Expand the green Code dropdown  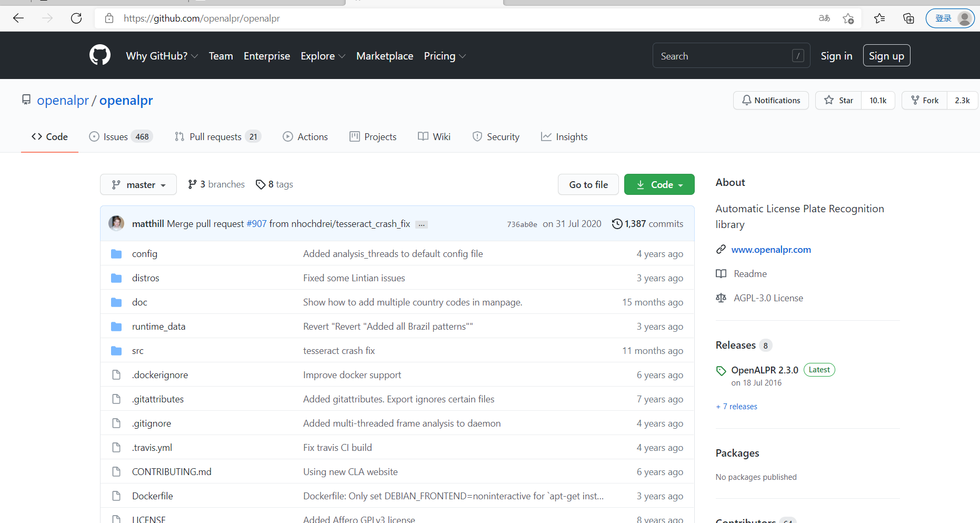[659, 185]
